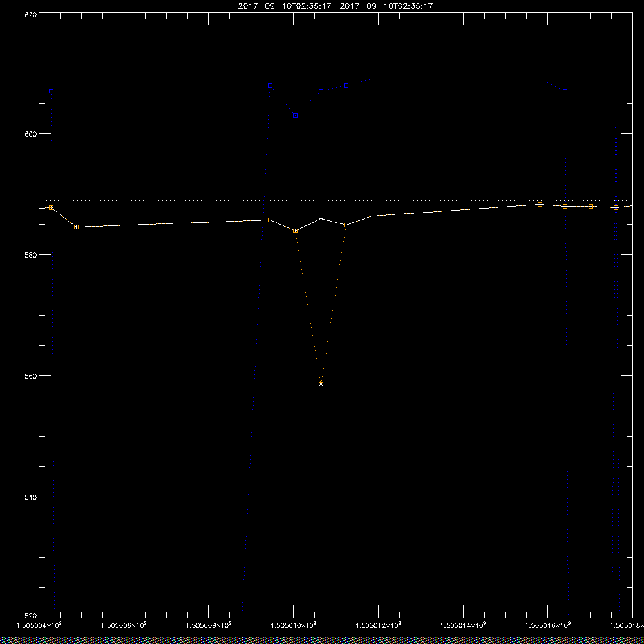Click the 560 y-axis label
644x644 pixels.
pos(30,376)
